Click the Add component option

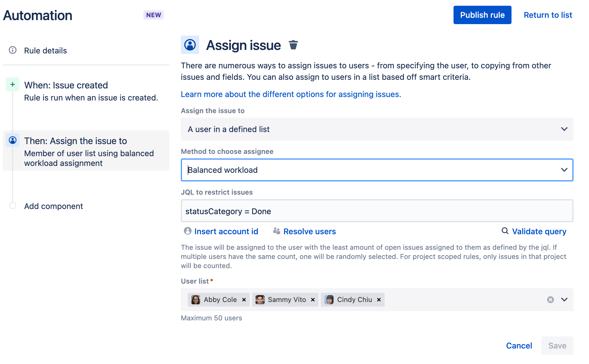pyautogui.click(x=54, y=206)
